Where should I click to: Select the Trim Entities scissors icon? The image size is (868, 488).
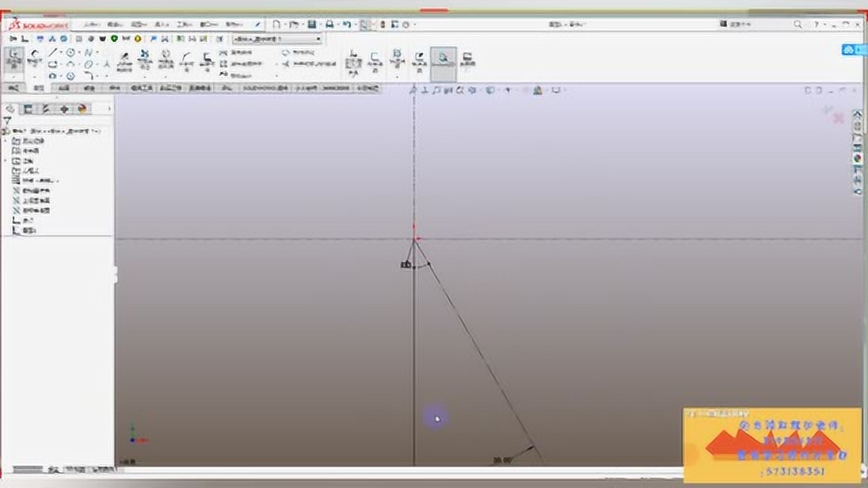click(x=144, y=59)
